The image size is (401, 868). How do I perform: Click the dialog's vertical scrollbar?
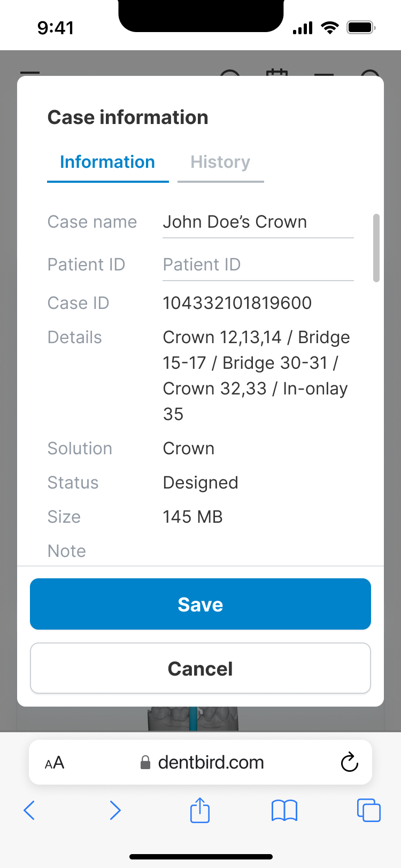click(x=376, y=248)
